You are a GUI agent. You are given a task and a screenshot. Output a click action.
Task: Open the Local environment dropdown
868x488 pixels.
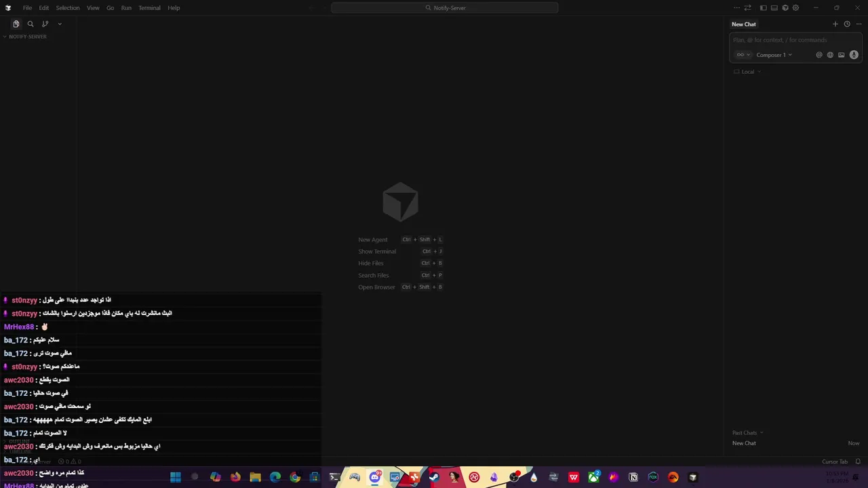pyautogui.click(x=747, y=72)
